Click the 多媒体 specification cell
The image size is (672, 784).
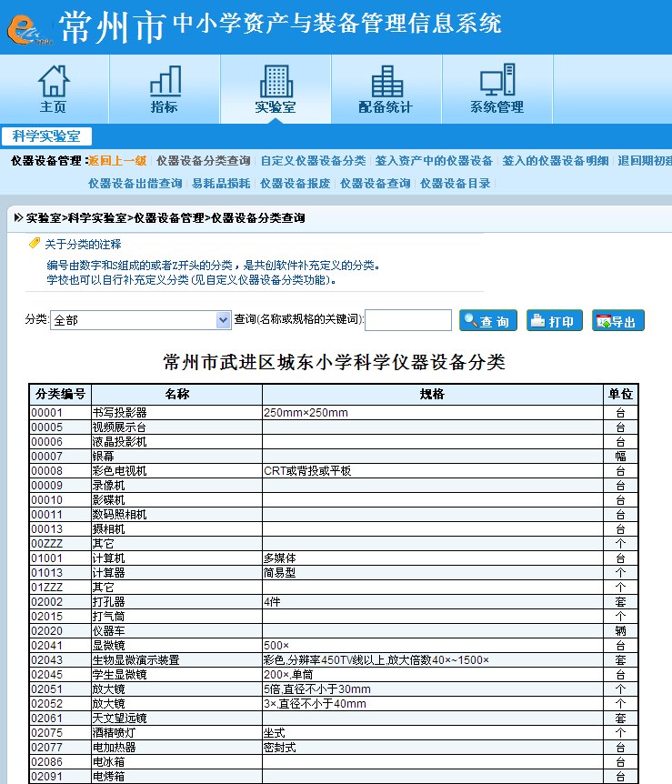(x=433, y=558)
